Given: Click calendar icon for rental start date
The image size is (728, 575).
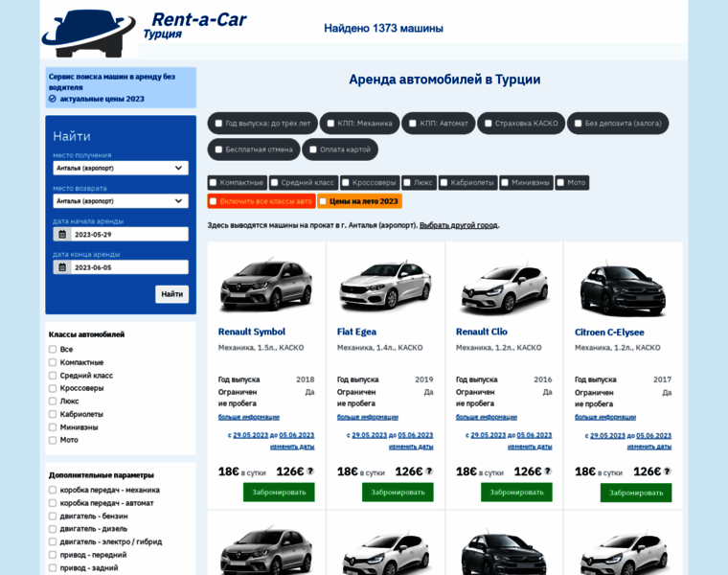Looking at the screenshot, I should coord(62,234).
